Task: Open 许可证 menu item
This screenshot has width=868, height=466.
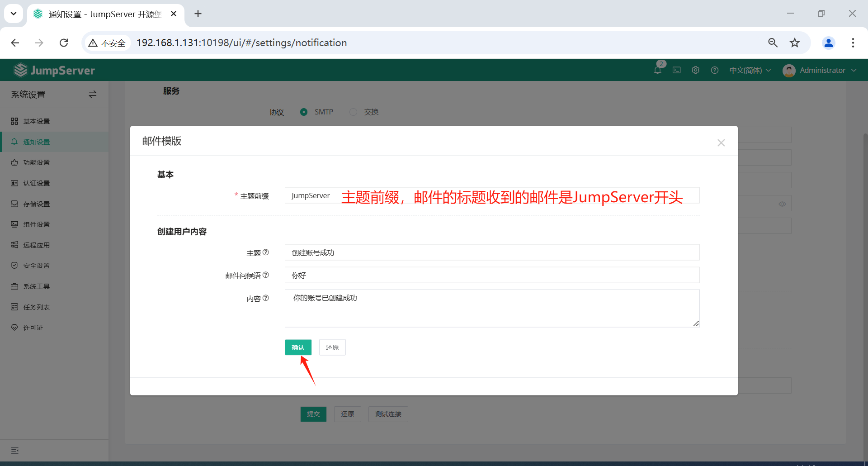Action: (54, 328)
